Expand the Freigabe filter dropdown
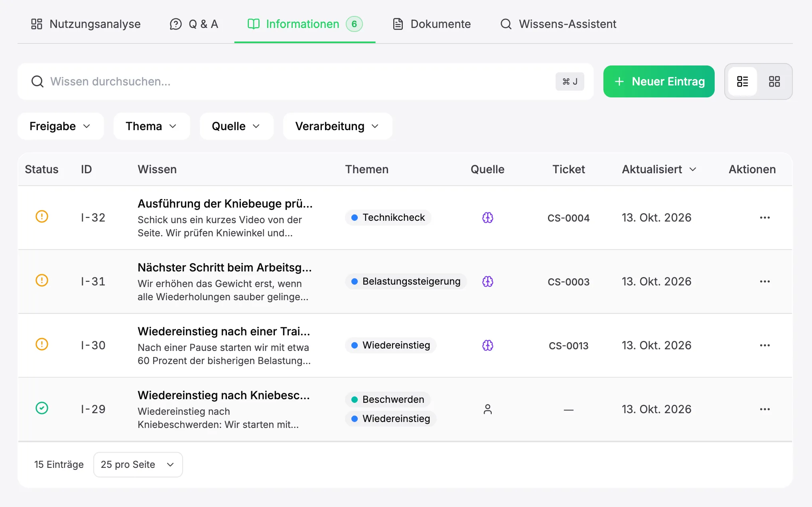The height and width of the screenshot is (507, 812). click(x=61, y=126)
